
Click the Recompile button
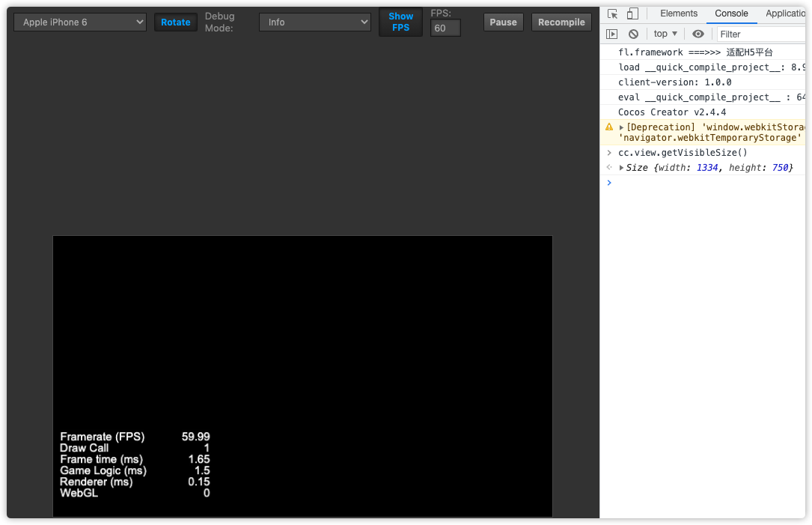(x=561, y=22)
